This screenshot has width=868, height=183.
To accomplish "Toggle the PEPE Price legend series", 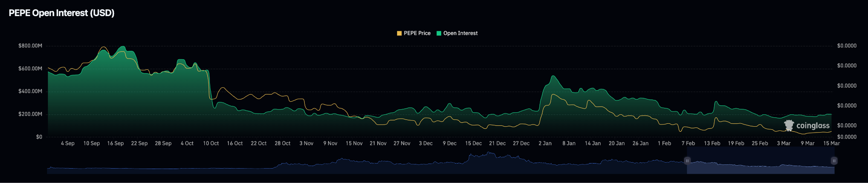I will coord(414,33).
